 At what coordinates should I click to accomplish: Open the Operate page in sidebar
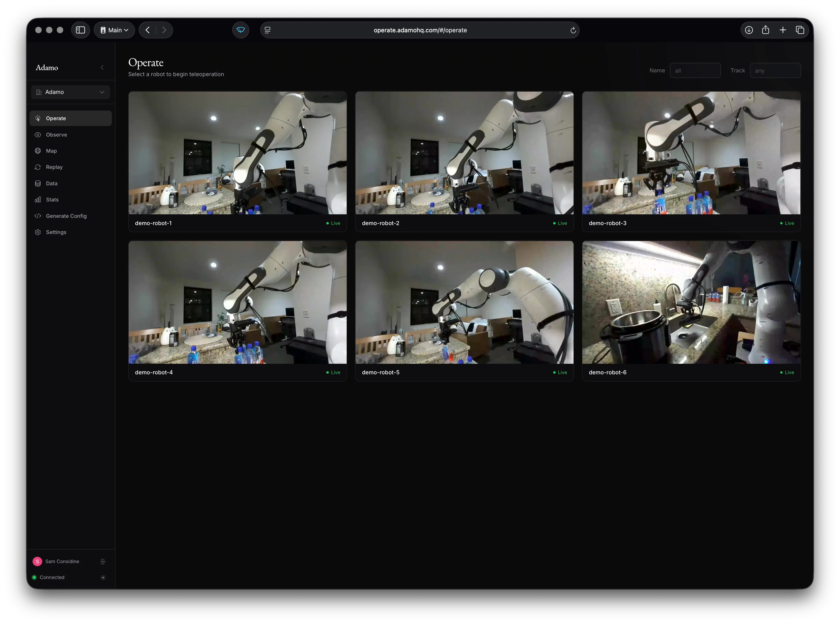tap(71, 118)
